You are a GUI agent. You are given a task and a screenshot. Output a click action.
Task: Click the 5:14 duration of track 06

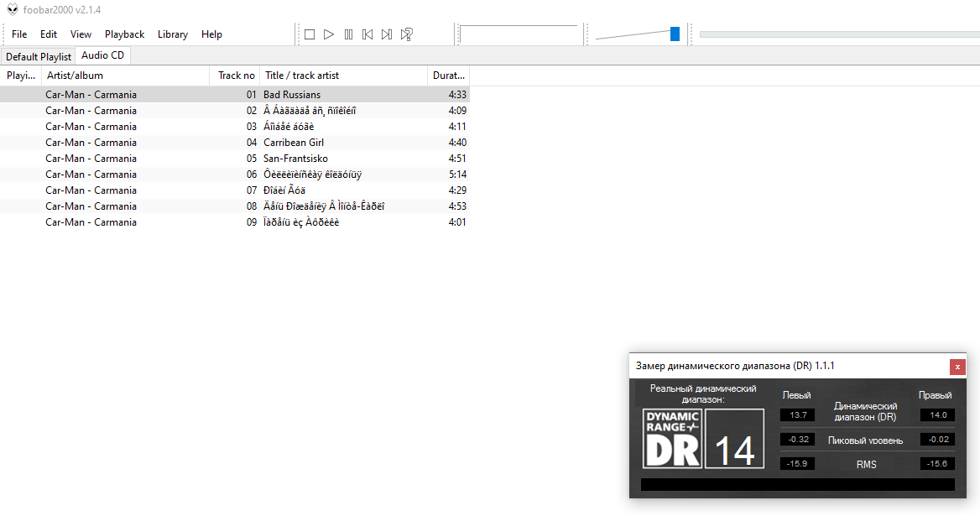coord(457,175)
